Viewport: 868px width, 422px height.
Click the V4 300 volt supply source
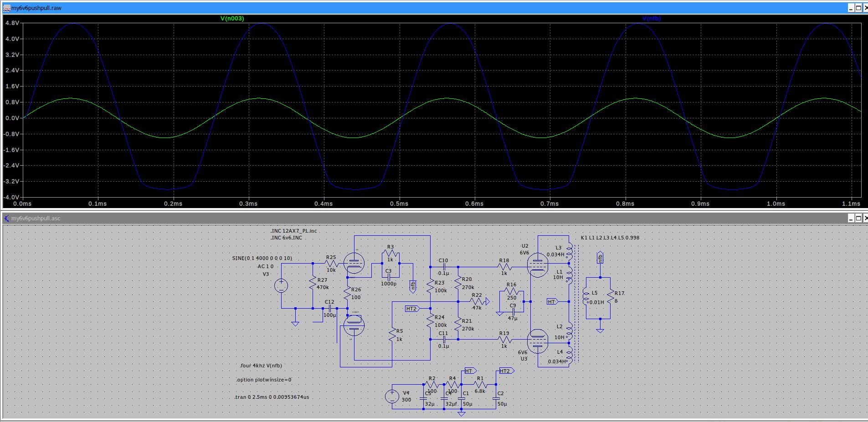point(392,396)
